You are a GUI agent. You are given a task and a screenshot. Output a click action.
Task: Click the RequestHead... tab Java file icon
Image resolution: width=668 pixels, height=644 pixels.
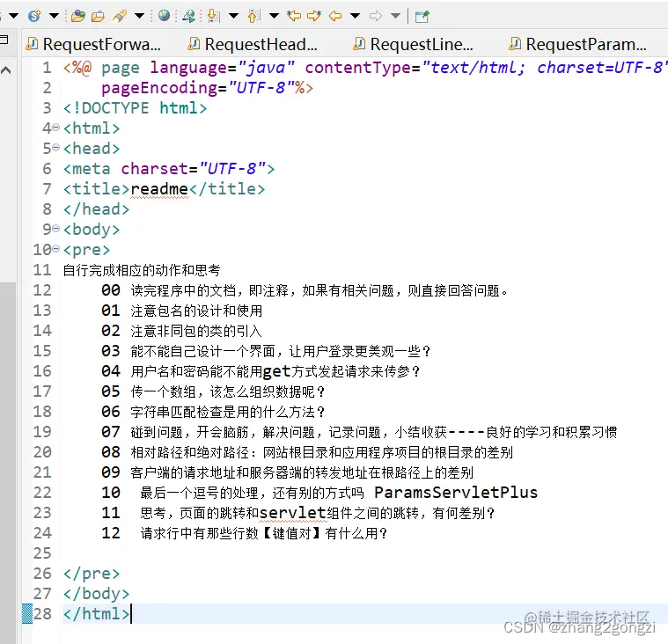(194, 43)
